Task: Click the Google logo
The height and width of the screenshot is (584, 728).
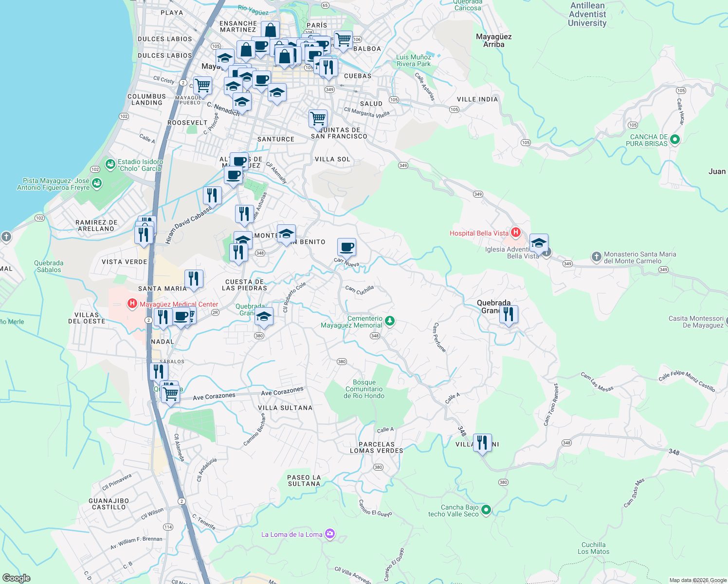Action: [17, 578]
